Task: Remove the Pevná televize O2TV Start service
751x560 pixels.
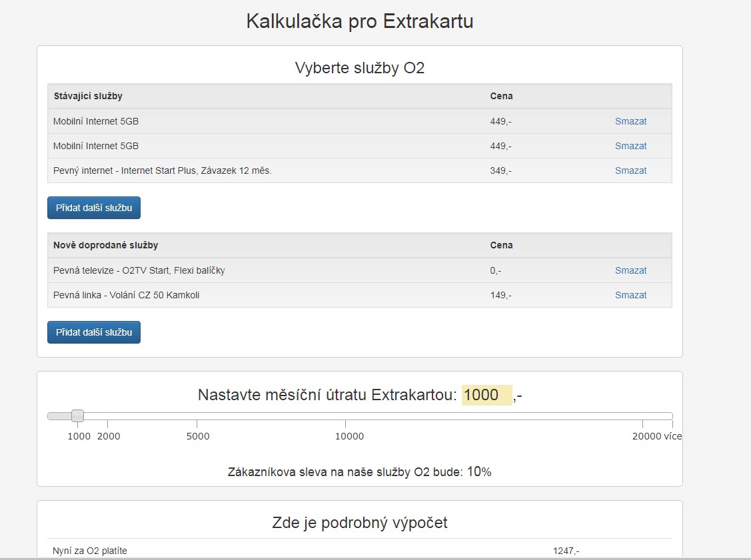Action: tap(630, 270)
